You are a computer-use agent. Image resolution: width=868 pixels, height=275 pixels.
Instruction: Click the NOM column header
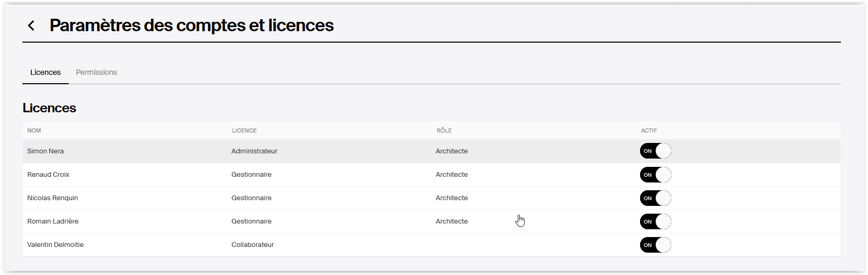click(34, 130)
